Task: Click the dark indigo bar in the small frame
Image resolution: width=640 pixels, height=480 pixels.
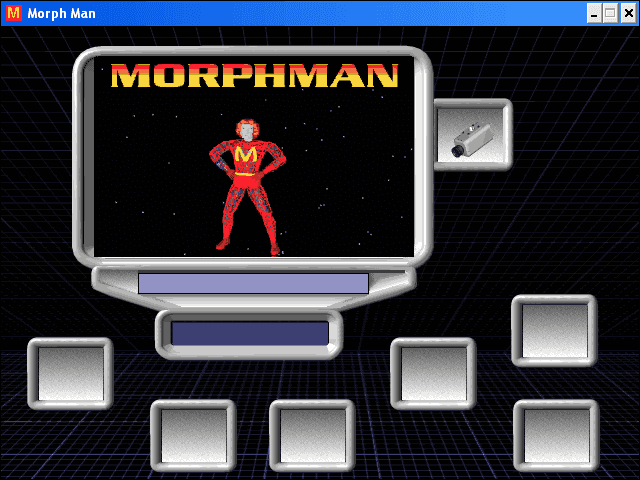Action: pos(250,333)
